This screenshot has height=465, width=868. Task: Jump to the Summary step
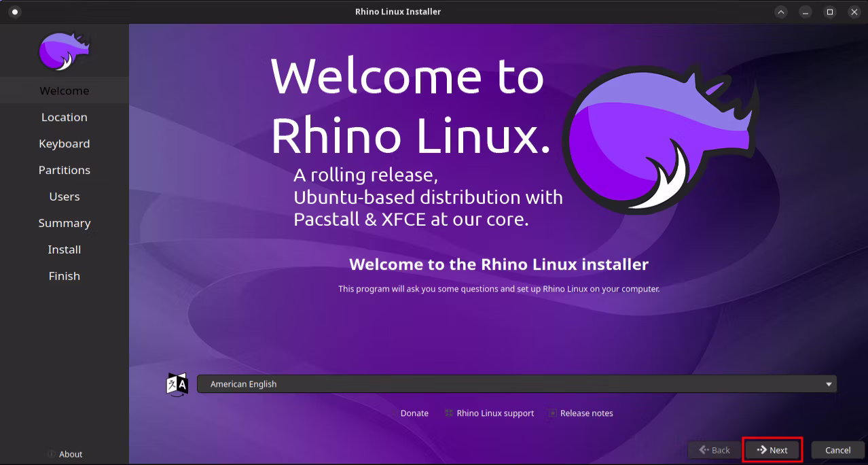64,223
